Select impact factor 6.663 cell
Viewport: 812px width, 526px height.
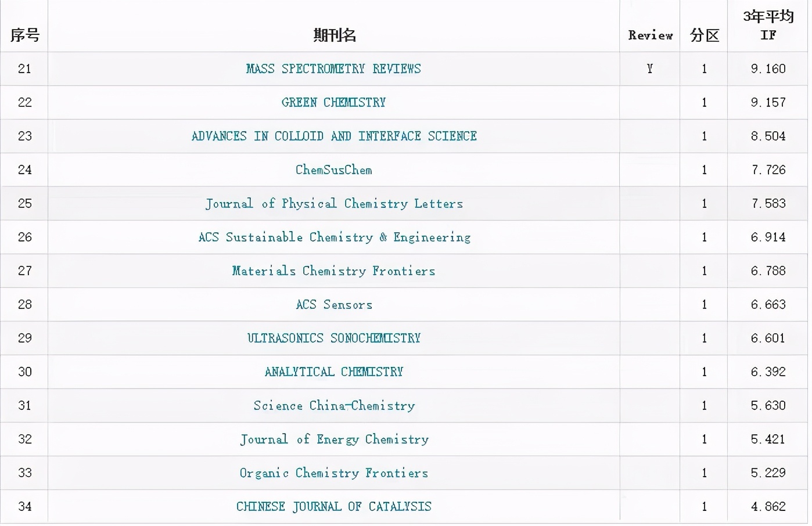tap(768, 304)
